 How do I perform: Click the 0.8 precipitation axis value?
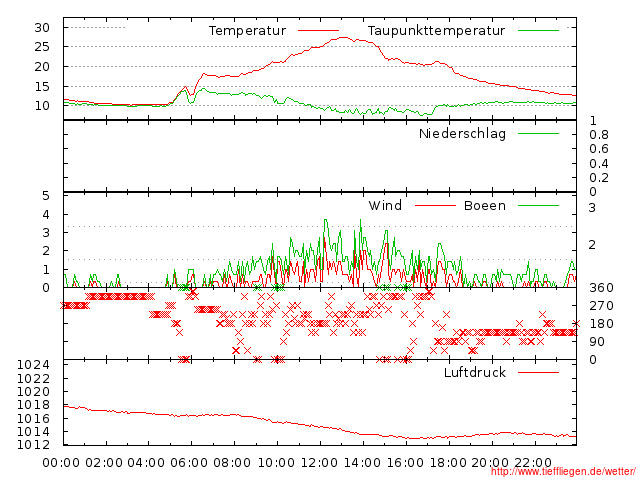[599, 135]
